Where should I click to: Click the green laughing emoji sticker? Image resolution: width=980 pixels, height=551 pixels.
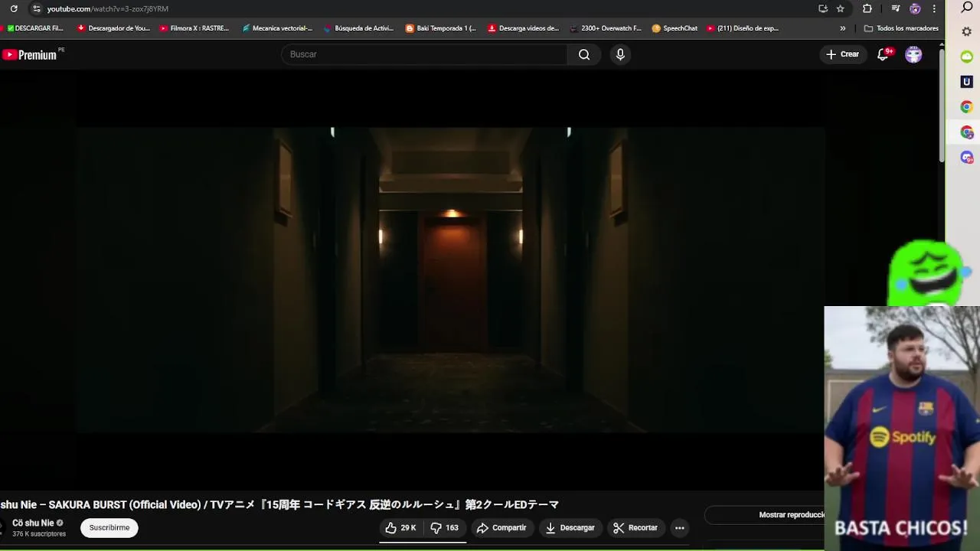coord(928,272)
